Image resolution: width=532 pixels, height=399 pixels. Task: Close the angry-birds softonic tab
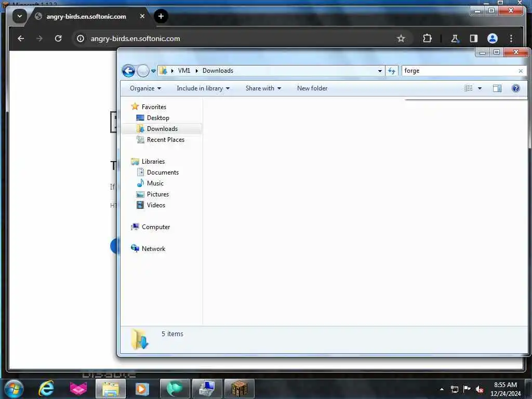tap(142, 16)
